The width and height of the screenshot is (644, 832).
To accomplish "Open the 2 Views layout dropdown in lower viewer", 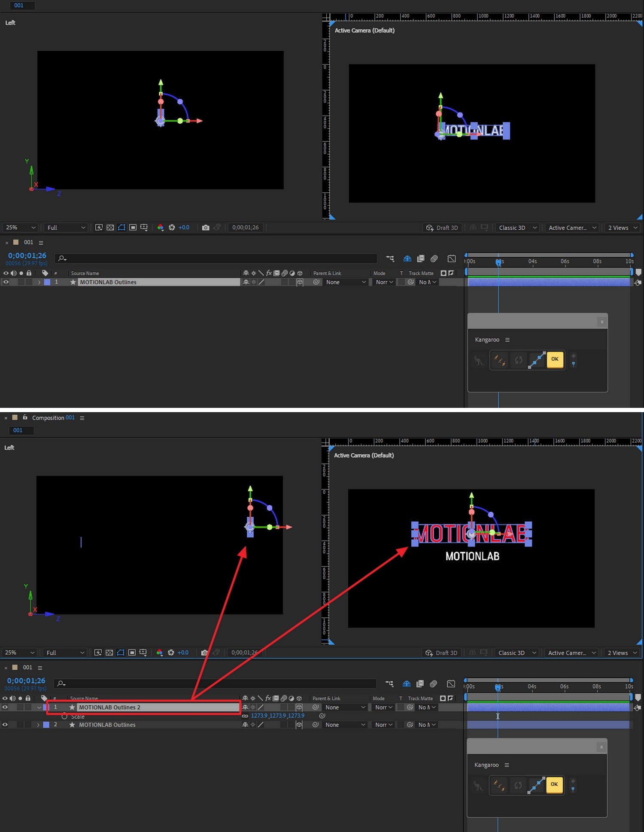I will (622, 653).
